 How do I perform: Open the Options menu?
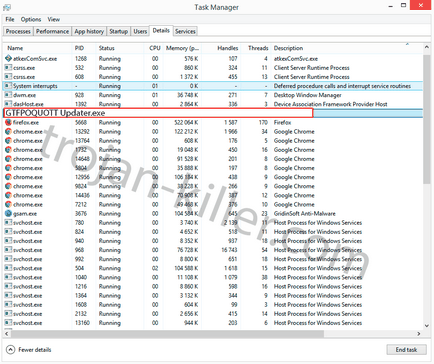(31, 19)
